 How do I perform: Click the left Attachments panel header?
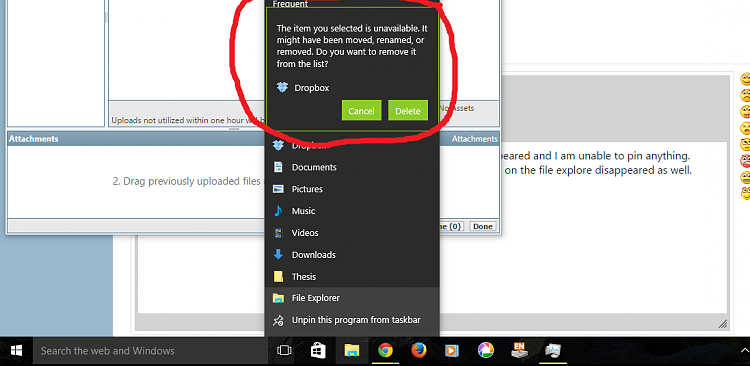click(33, 139)
